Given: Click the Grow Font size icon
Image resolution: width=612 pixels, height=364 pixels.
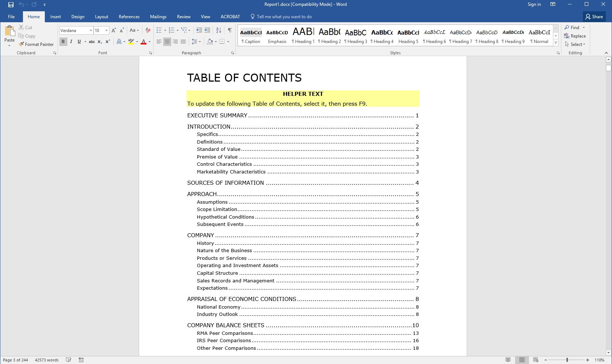Looking at the screenshot, I should click(114, 30).
